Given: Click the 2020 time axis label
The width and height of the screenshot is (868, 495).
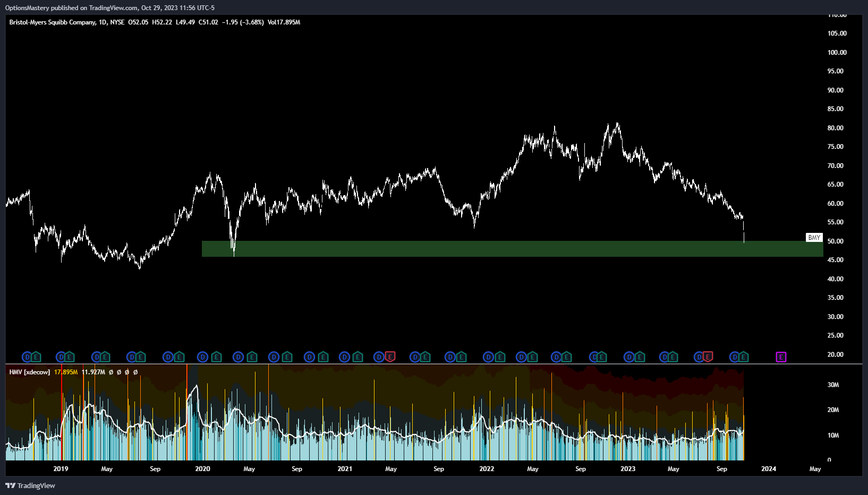Looking at the screenshot, I should (x=202, y=469).
